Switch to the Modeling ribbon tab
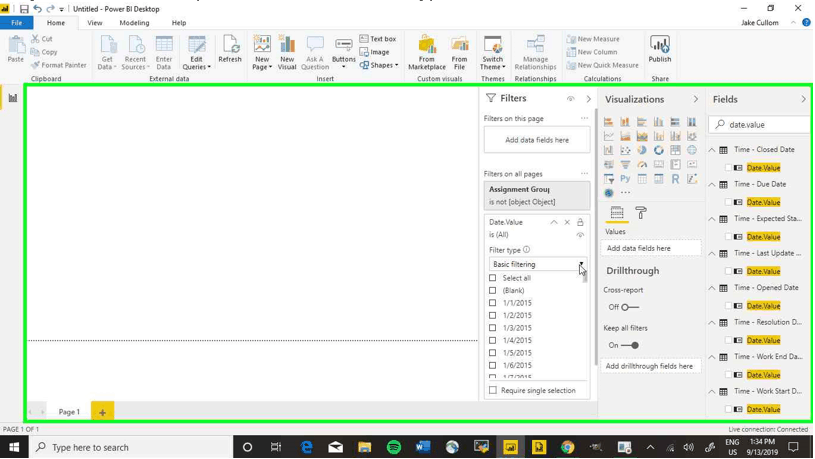This screenshot has height=459, width=815. [x=134, y=23]
